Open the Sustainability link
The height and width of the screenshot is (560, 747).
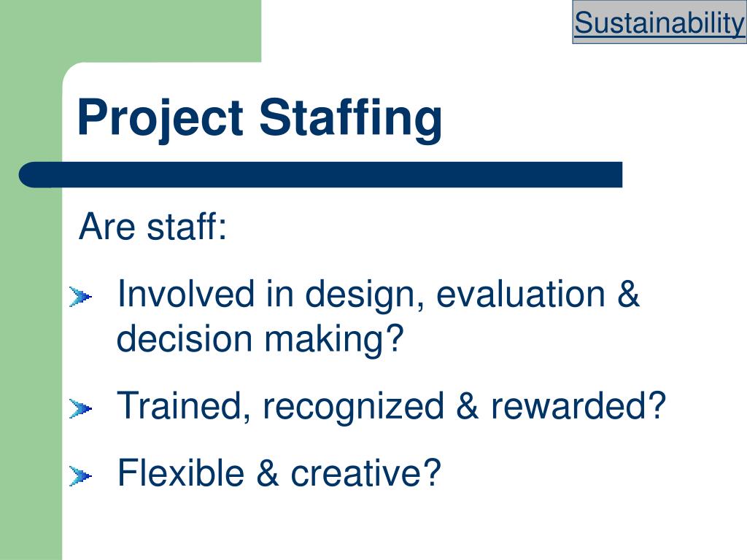click(659, 23)
